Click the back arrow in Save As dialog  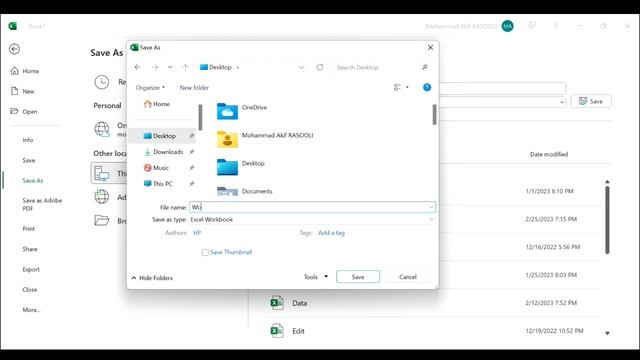tap(138, 67)
